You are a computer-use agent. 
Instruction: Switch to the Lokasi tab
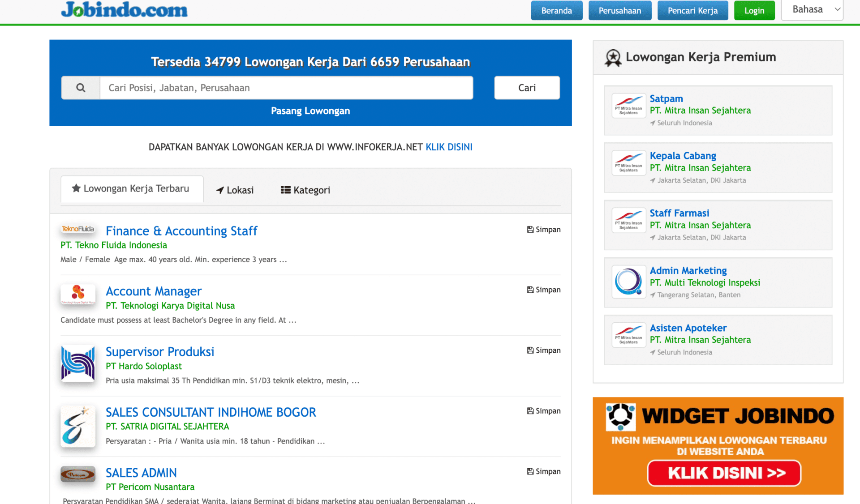pos(235,190)
